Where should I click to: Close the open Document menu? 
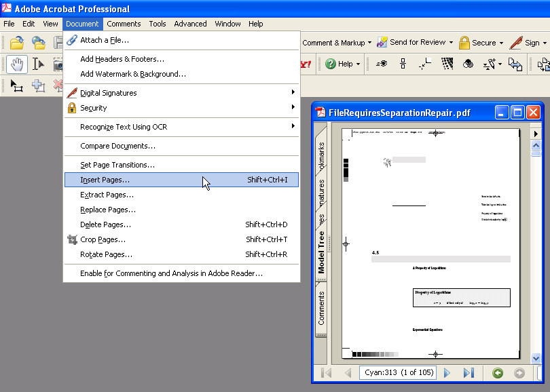(x=82, y=24)
